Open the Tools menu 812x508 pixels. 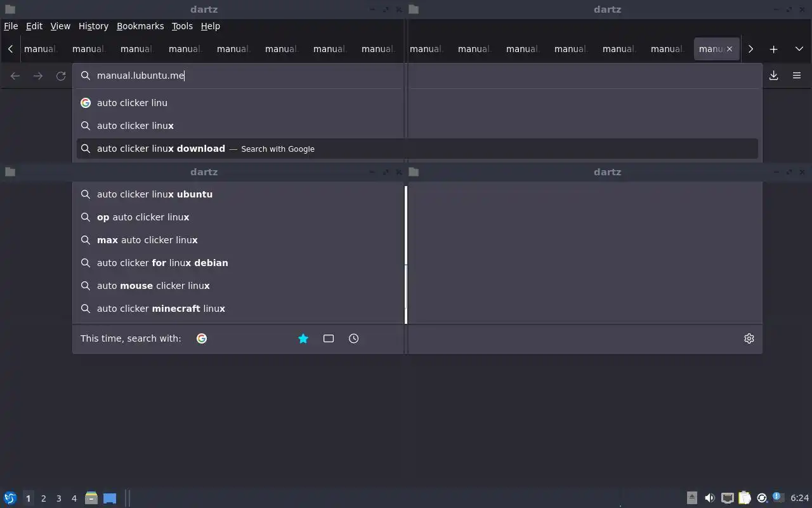click(x=182, y=26)
